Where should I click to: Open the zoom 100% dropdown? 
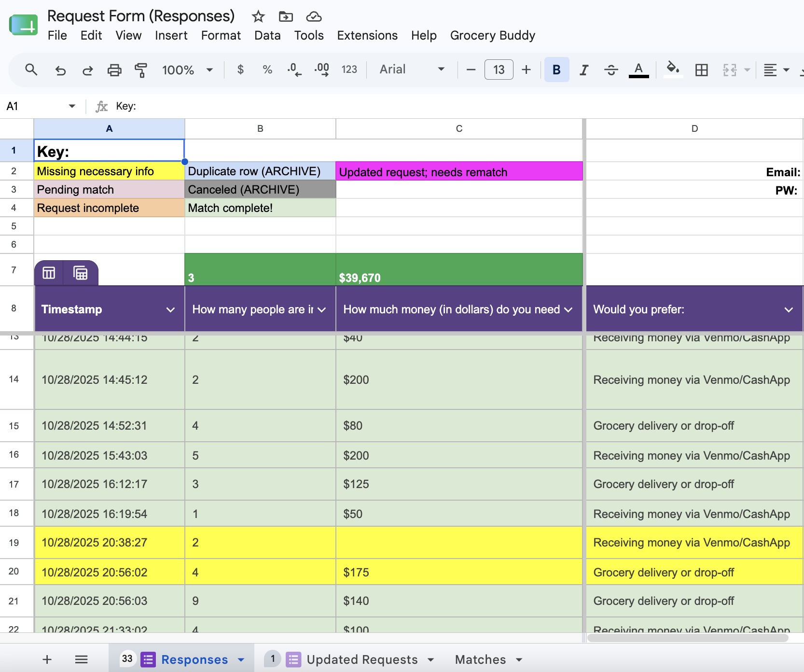187,70
